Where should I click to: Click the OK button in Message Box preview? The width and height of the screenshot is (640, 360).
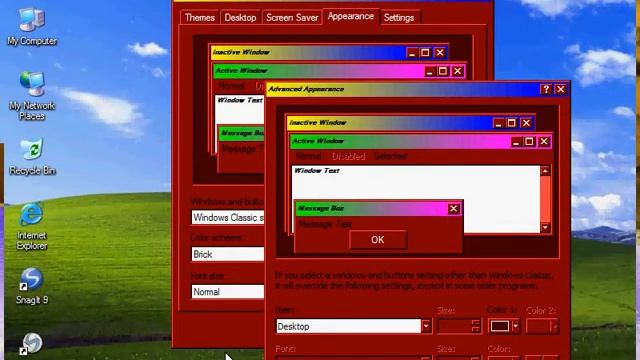[x=378, y=240]
